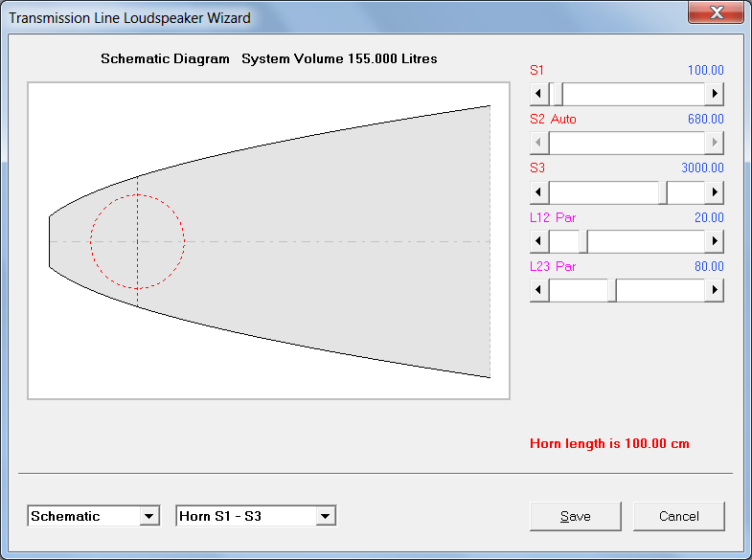Click the S2 value 680.00
The width and height of the screenshot is (752, 560).
click(x=705, y=120)
